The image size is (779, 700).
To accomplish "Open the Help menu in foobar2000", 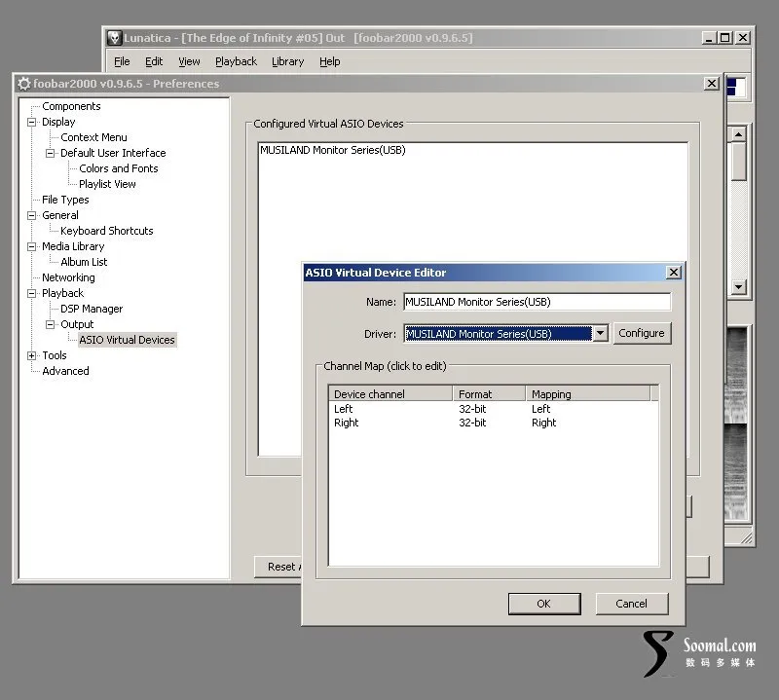I will pyautogui.click(x=330, y=61).
